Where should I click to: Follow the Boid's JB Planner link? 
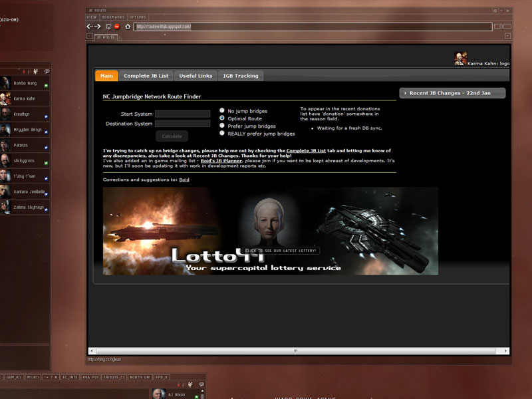tap(221, 161)
